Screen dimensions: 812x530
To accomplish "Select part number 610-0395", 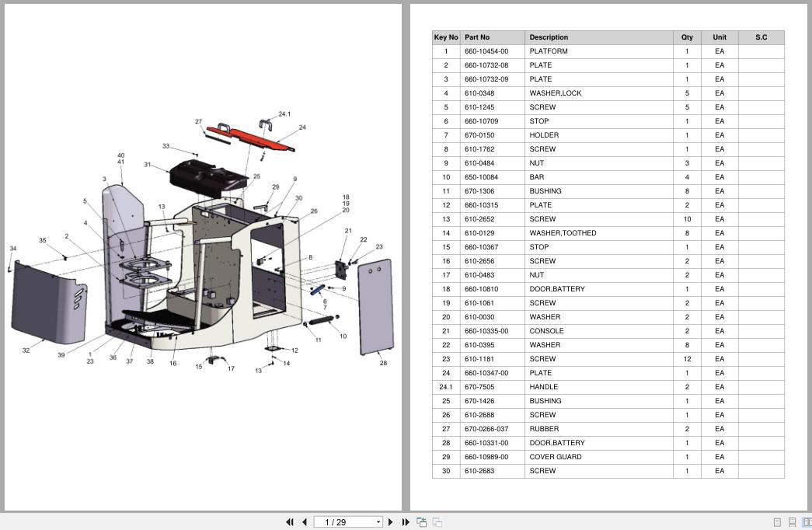I will point(479,345).
